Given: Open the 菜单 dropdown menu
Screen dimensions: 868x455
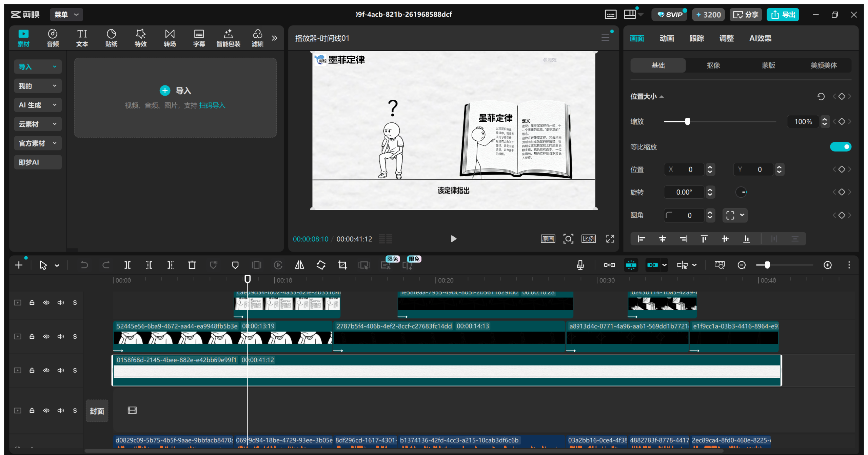Looking at the screenshot, I should pos(66,15).
